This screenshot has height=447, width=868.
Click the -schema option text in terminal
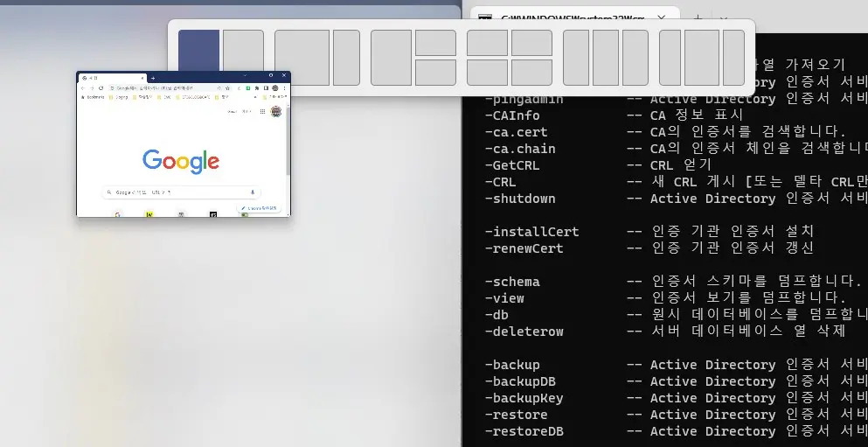512,282
